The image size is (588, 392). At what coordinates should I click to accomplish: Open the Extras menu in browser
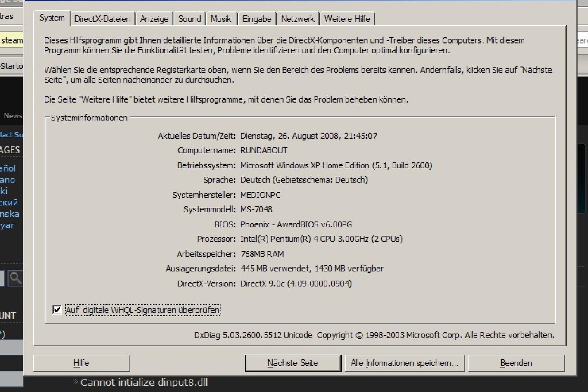[7, 16]
